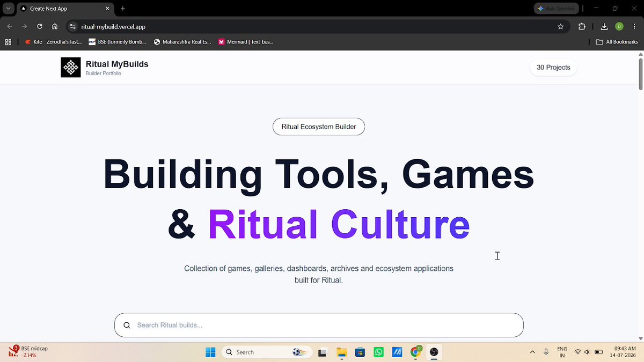Open the Windows Start button

tap(210, 352)
